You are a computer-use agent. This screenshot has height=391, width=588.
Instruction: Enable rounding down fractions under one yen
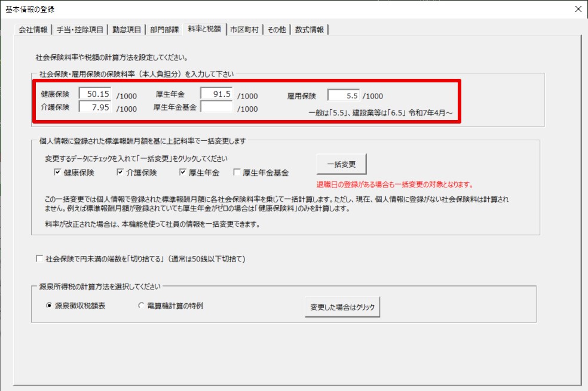[x=40, y=259]
